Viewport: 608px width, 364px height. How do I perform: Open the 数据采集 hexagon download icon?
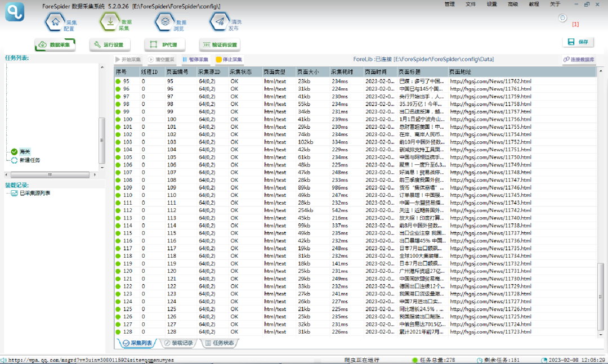tap(110, 22)
